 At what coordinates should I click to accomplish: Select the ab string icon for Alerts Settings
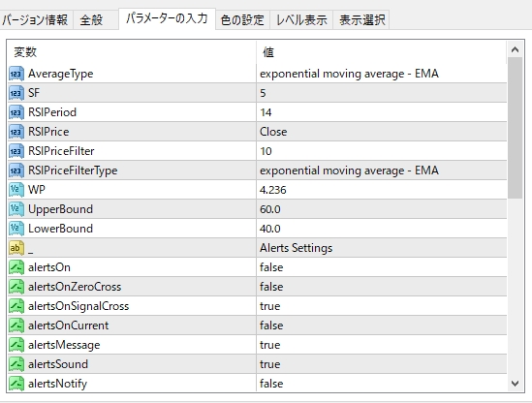(x=16, y=248)
